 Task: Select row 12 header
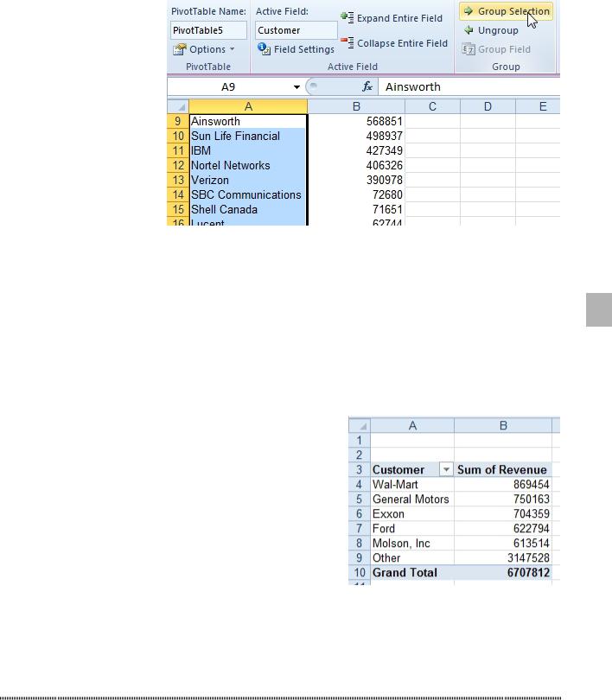pyautogui.click(x=178, y=165)
